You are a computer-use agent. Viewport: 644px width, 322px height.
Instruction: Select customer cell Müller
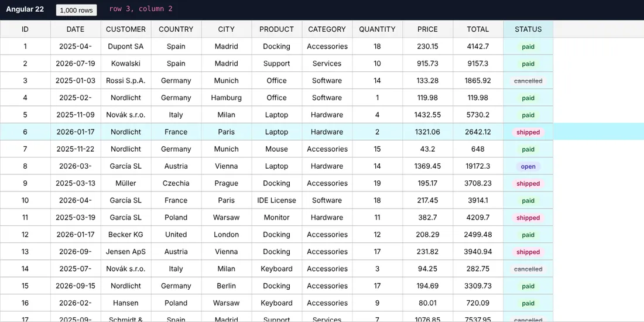point(126,183)
